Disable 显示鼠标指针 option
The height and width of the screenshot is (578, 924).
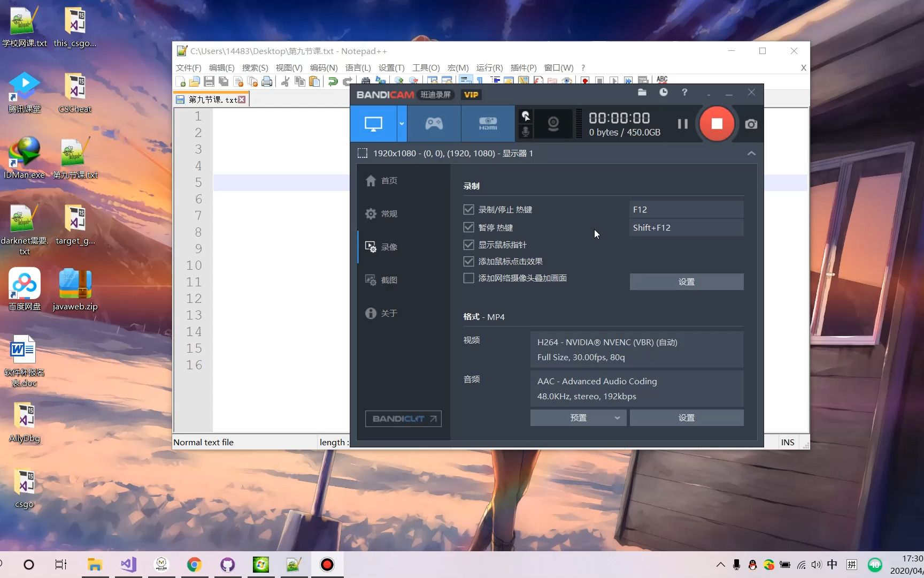point(468,245)
